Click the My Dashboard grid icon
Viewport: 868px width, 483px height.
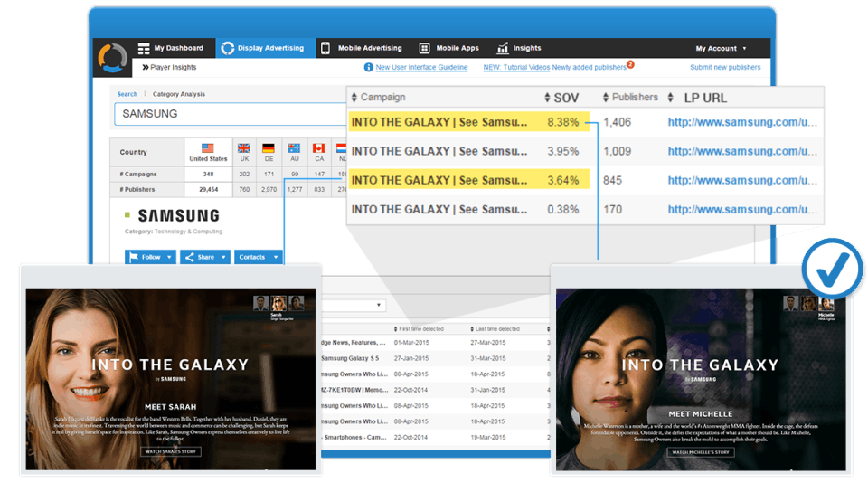tap(144, 48)
